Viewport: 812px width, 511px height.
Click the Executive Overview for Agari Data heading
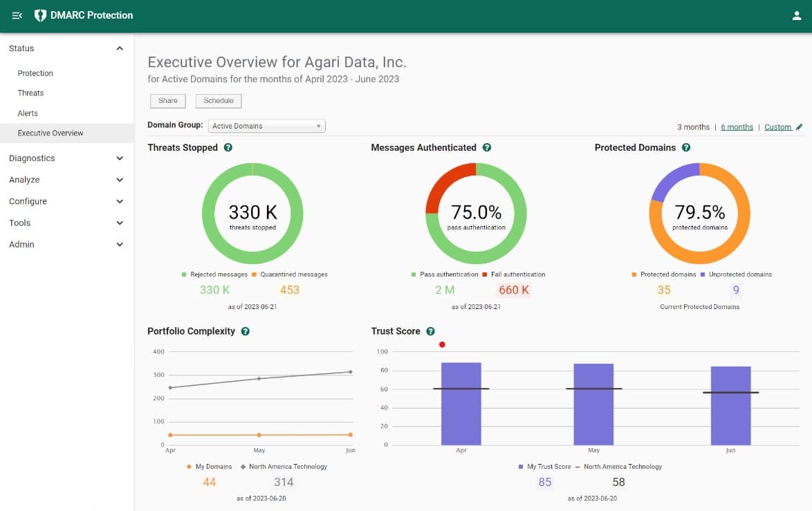click(277, 62)
